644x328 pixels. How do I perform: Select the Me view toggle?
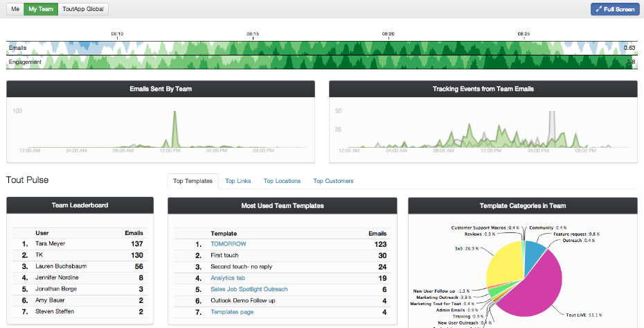click(x=15, y=9)
